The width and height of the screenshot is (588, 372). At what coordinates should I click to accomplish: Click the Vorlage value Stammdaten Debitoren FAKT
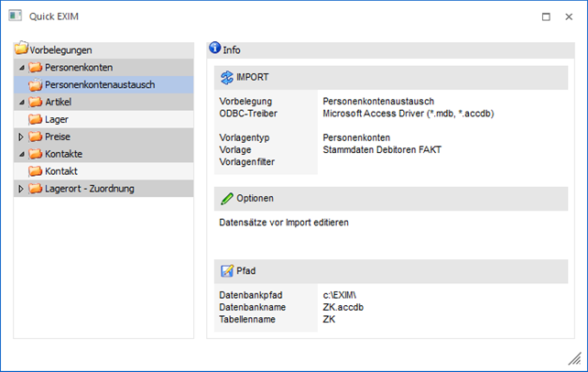[382, 149]
